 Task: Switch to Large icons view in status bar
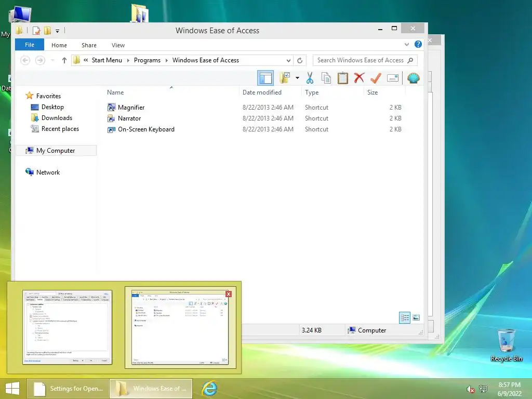416,317
